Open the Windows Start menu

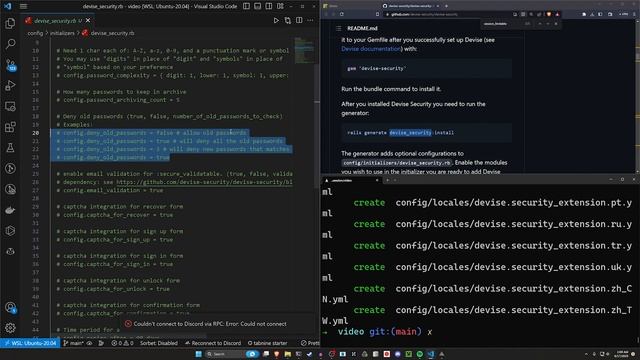(x=198, y=354)
